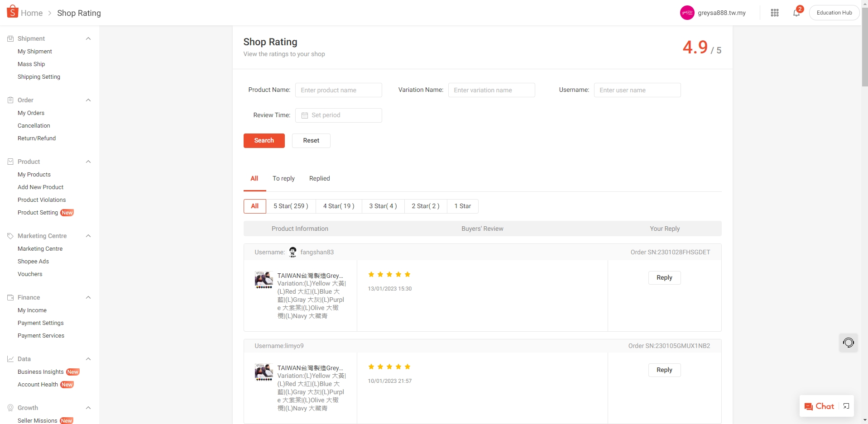The image size is (868, 424).
Task: Click the greysa888.tw.my profile avatar
Action: [x=687, y=13]
